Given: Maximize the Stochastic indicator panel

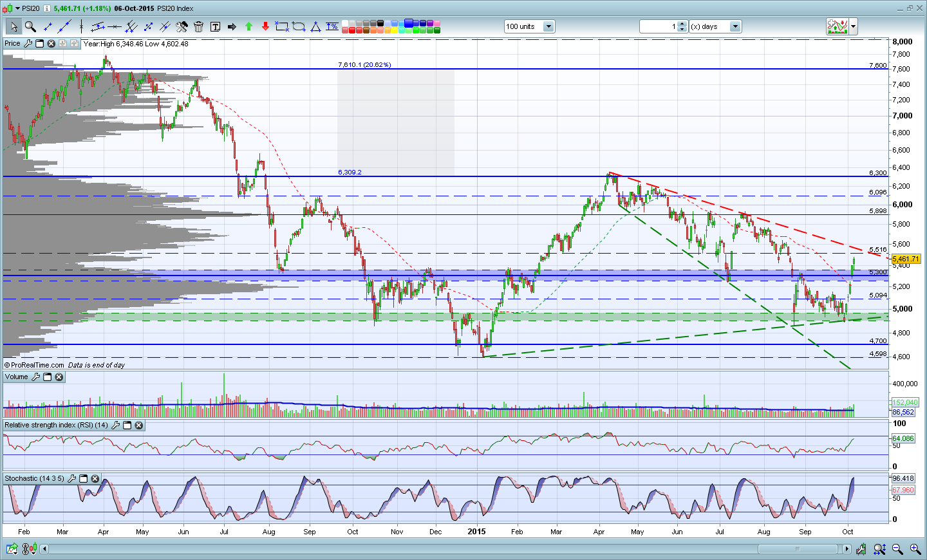Looking at the screenshot, I should point(84,479).
